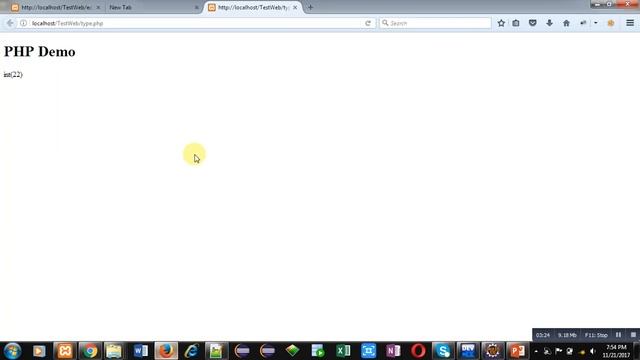Go to the Firefox home page icon
The image size is (640, 360).
566,23
